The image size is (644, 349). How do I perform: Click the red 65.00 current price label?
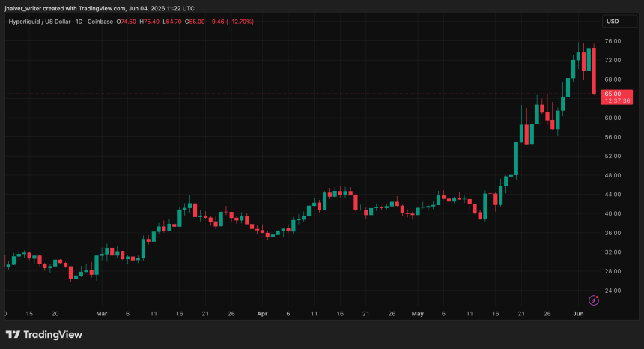click(616, 97)
